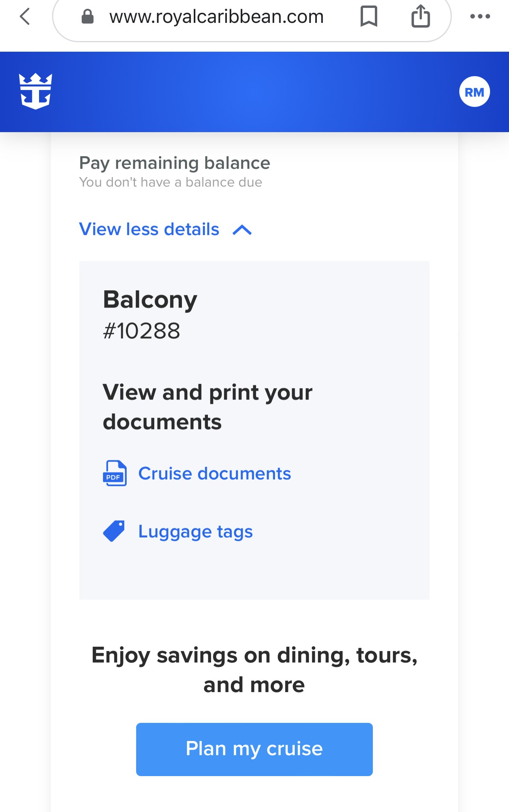Select View less details text
This screenshot has height=812, width=509.
149,229
